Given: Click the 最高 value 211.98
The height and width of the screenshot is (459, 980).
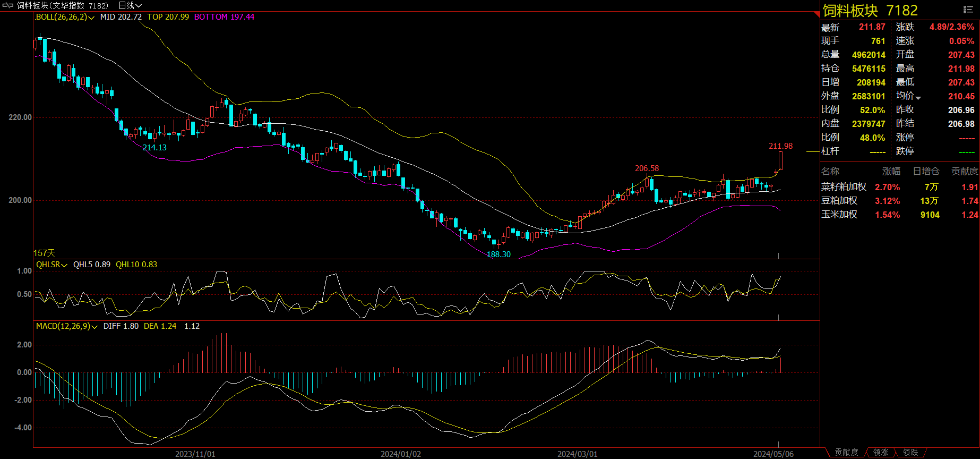Looking at the screenshot, I should click(x=961, y=69).
